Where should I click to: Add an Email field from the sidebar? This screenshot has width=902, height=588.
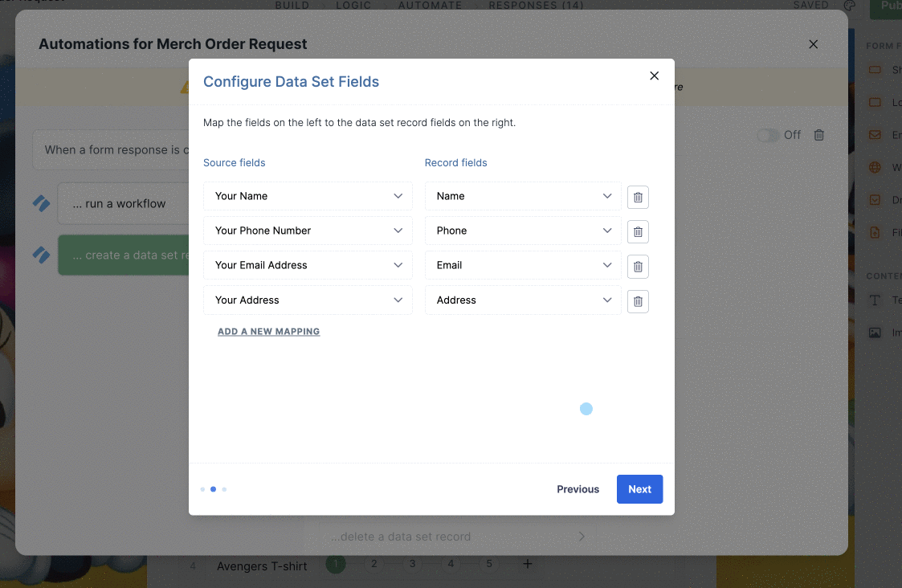point(875,134)
